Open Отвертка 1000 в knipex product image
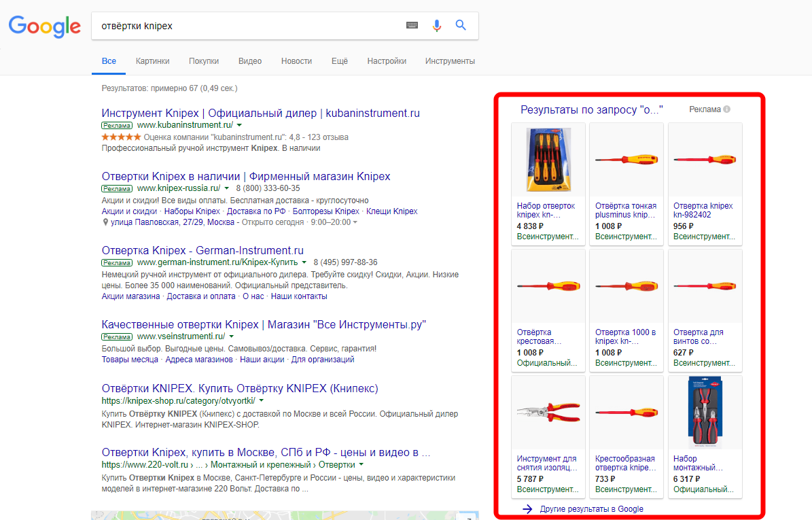 tap(626, 286)
